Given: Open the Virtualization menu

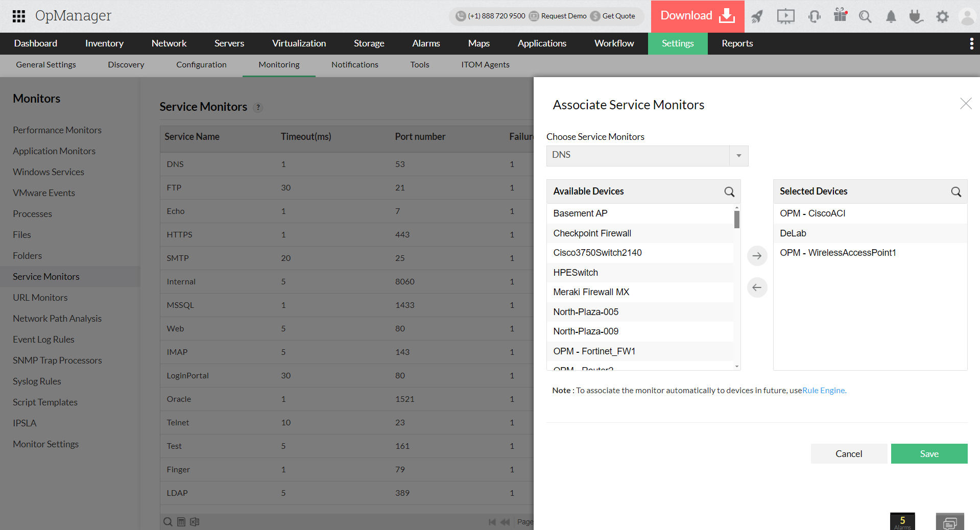Looking at the screenshot, I should [299, 43].
